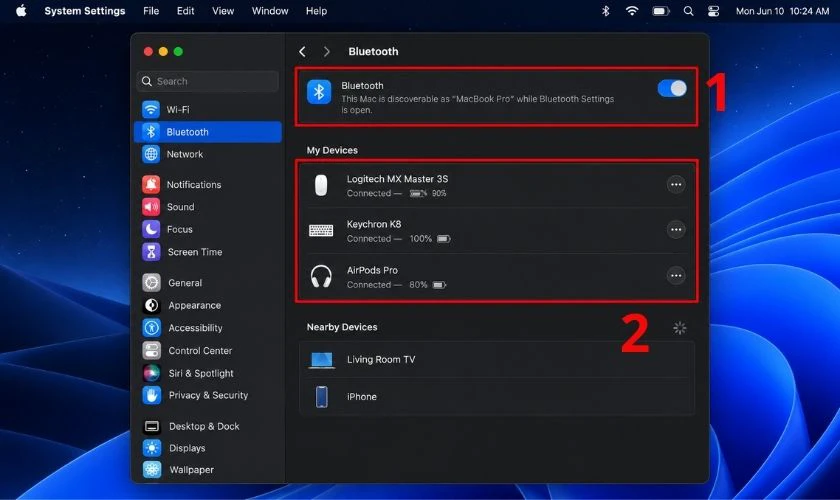Screen dimensions: 840x500
Task: Click the Logitech MX Master 3S name
Action: click(398, 179)
